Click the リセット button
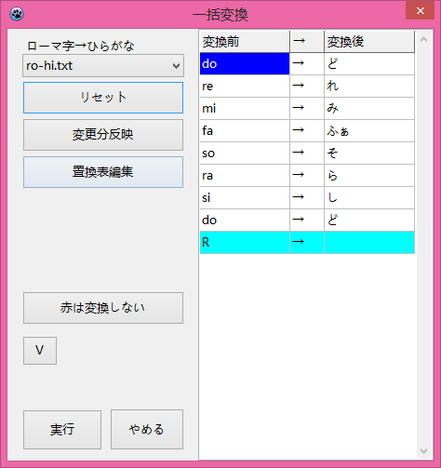The image size is (441, 468). tap(103, 98)
